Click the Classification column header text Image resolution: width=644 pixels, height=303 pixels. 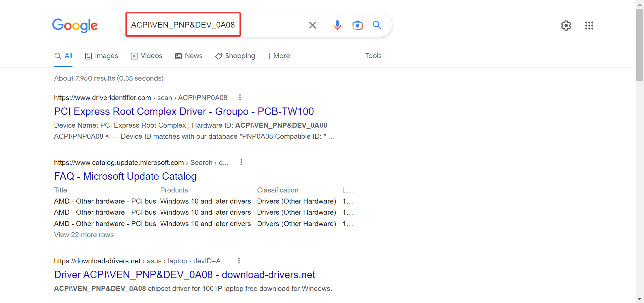point(278,190)
